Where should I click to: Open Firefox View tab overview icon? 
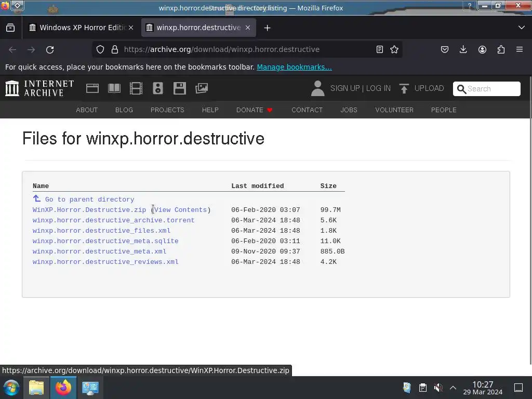pos(10,28)
